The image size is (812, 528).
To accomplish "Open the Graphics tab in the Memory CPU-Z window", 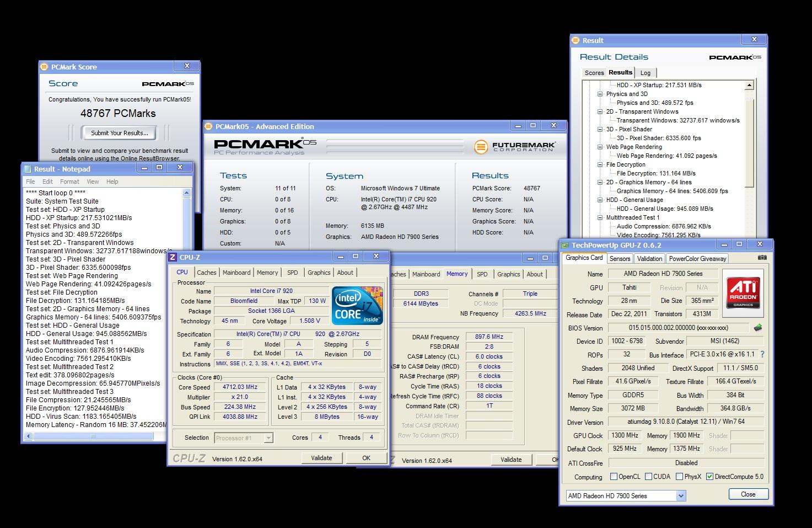I will [508, 274].
